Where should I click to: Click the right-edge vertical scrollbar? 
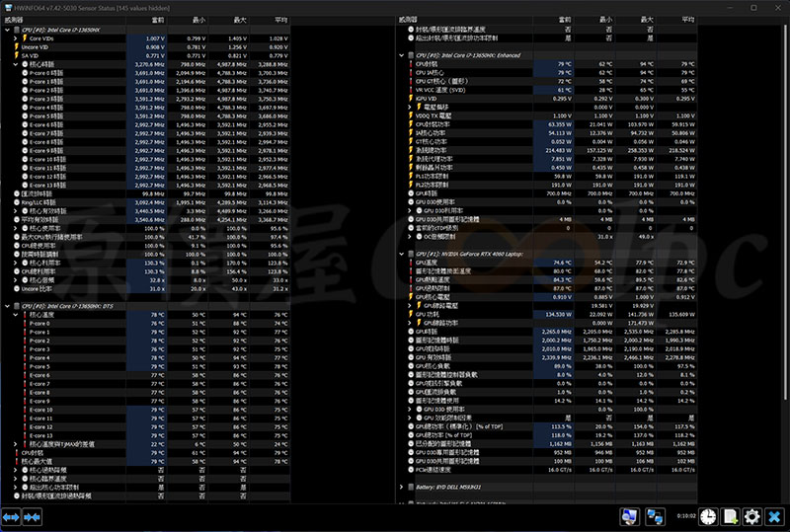(786, 211)
